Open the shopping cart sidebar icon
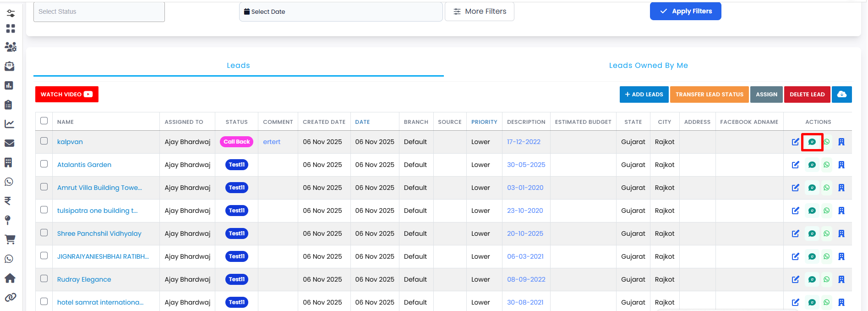Screen dimensions: 868x311 click(10, 239)
